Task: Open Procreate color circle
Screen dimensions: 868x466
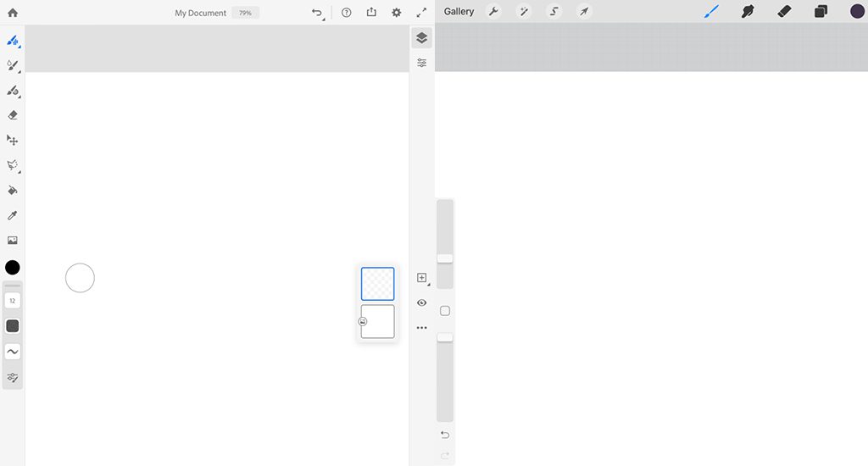Action: point(857,11)
